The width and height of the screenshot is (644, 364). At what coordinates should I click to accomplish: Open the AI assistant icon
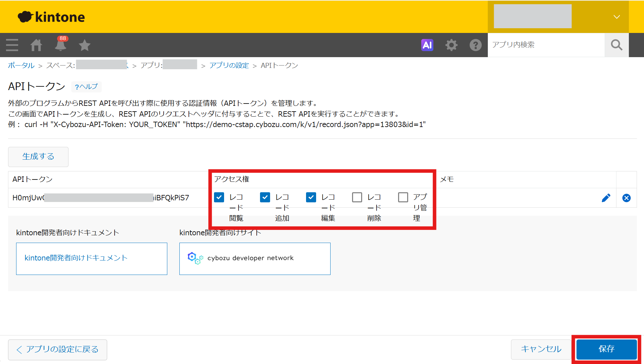(x=427, y=45)
